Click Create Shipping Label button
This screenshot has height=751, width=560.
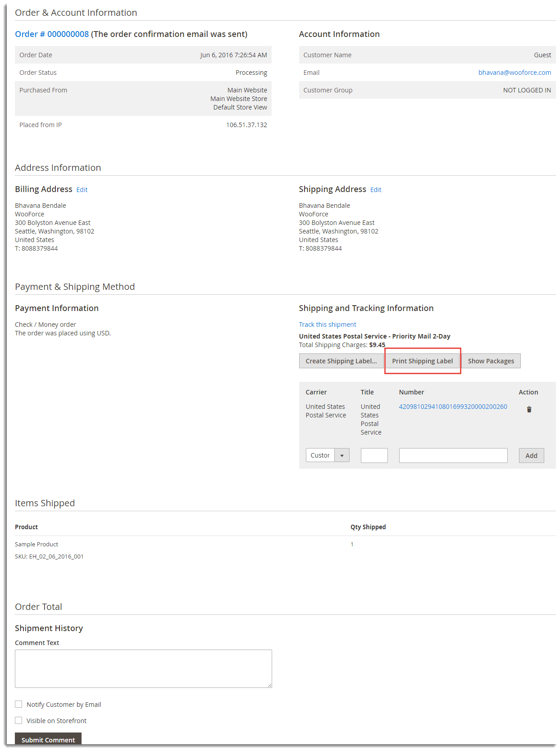click(x=341, y=361)
